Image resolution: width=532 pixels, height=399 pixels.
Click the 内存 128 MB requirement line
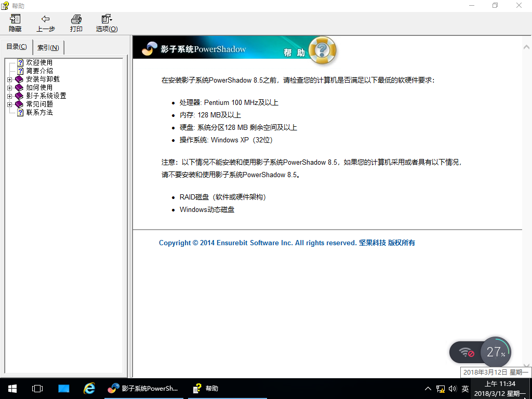[x=210, y=115]
